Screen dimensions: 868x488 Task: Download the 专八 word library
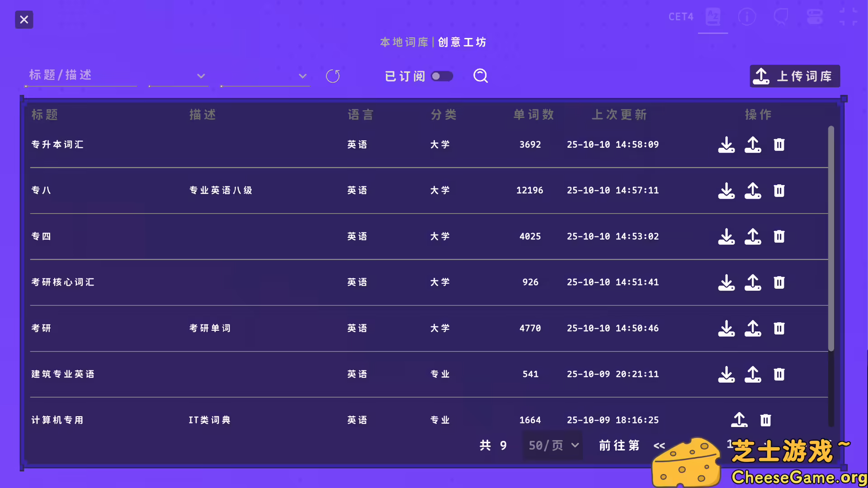click(726, 190)
